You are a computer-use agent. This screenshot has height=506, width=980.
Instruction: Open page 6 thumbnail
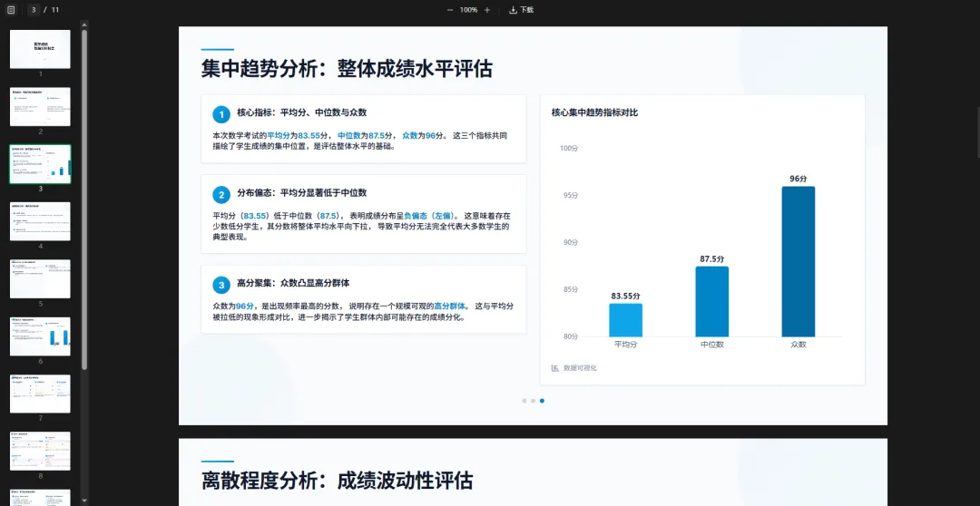click(x=40, y=336)
